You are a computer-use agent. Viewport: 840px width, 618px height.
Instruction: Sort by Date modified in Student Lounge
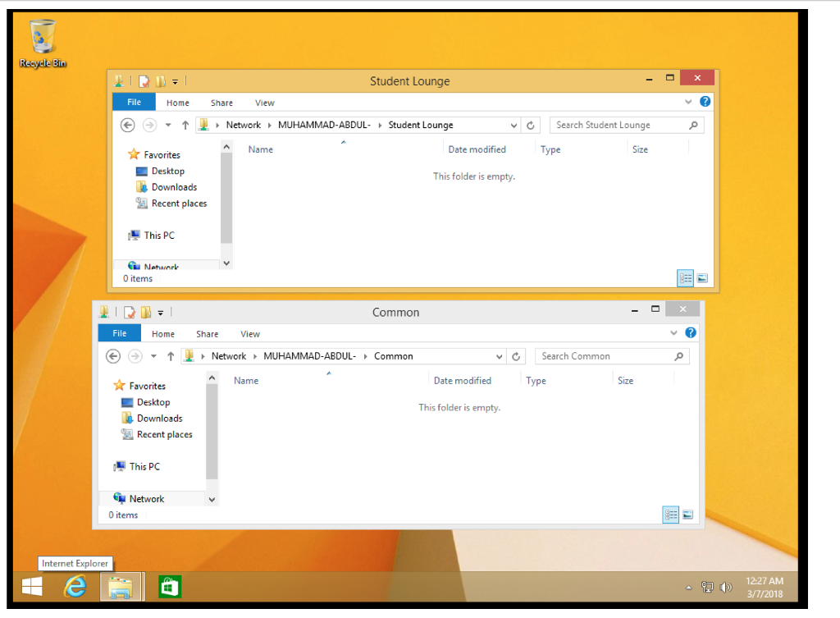click(x=477, y=149)
